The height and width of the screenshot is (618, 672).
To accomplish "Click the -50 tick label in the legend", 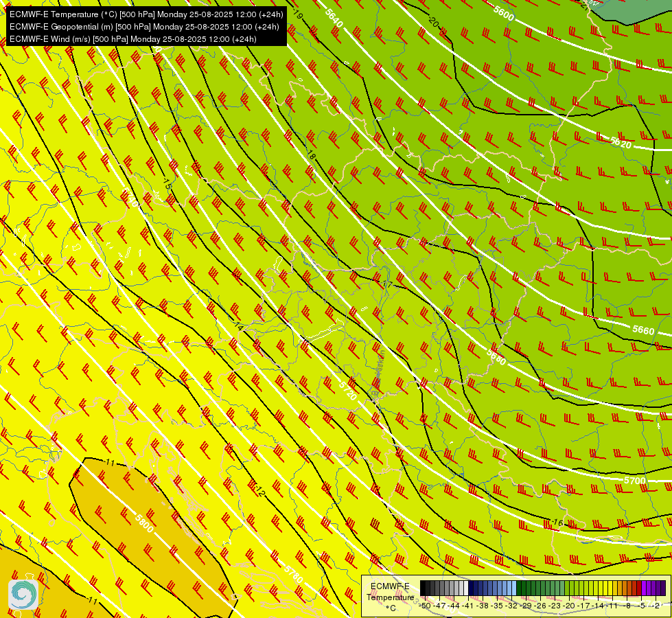I will pyautogui.click(x=425, y=606).
